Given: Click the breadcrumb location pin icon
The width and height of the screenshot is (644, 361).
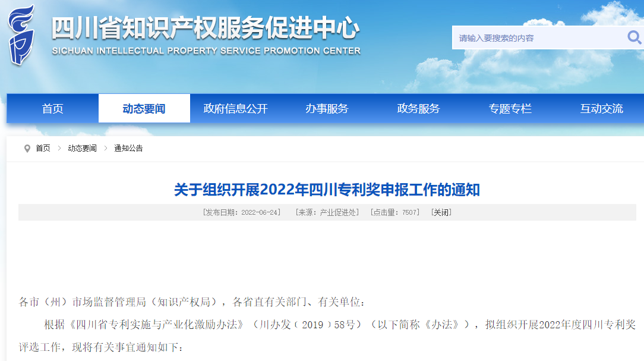Looking at the screenshot, I should 27,148.
